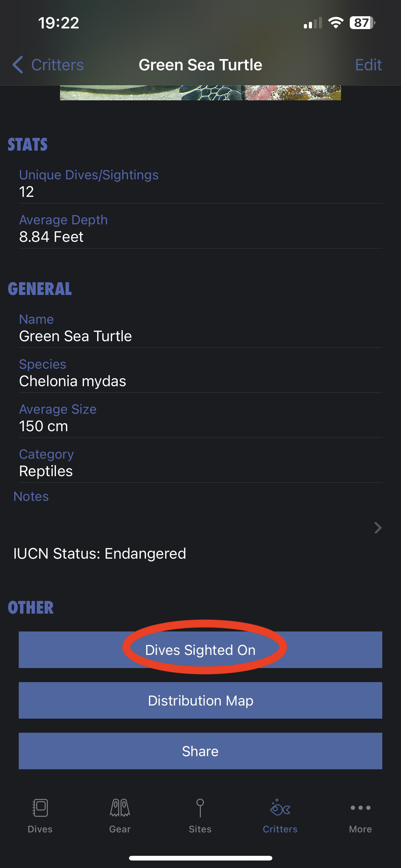
Task: Go back to Critters list
Action: pos(57,65)
